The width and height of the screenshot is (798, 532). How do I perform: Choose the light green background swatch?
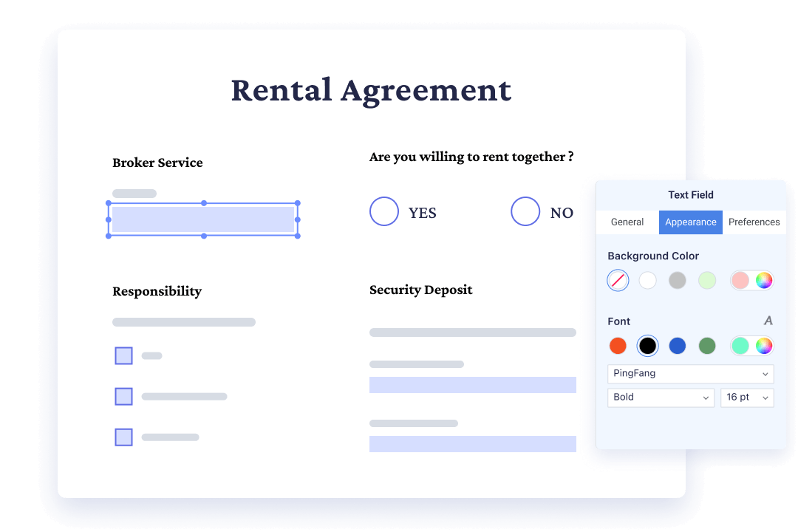[707, 281]
